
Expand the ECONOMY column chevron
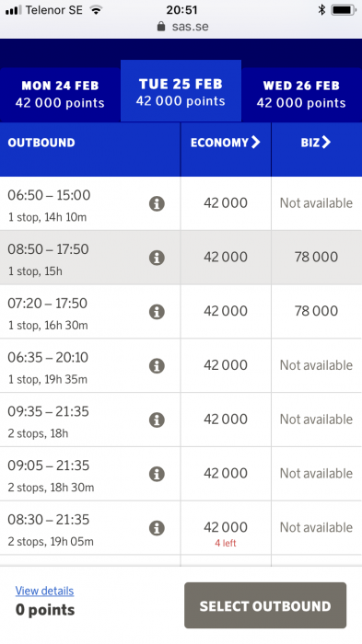click(x=256, y=142)
